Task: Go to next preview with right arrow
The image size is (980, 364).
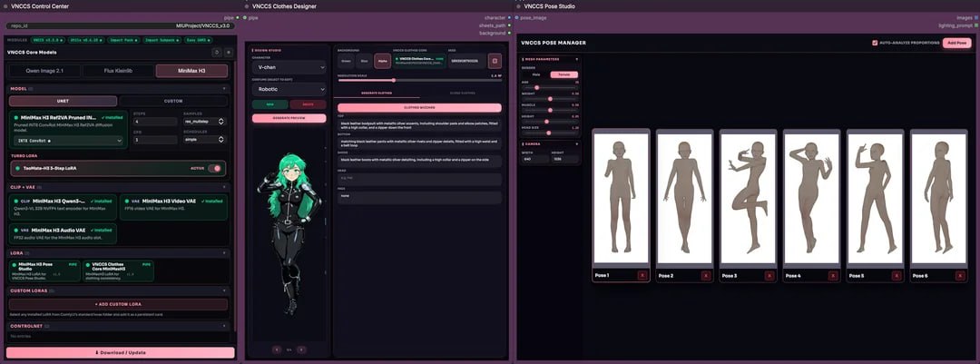Action: 301,349
